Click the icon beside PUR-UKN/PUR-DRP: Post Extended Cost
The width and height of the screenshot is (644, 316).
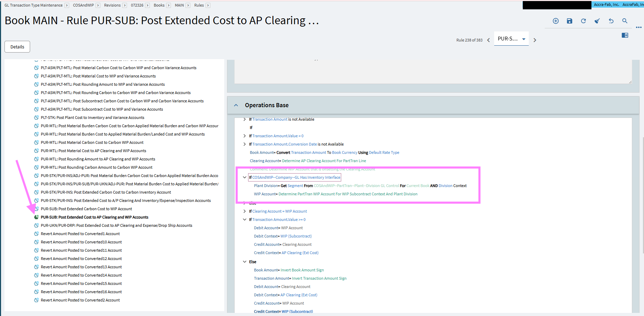click(x=36, y=225)
